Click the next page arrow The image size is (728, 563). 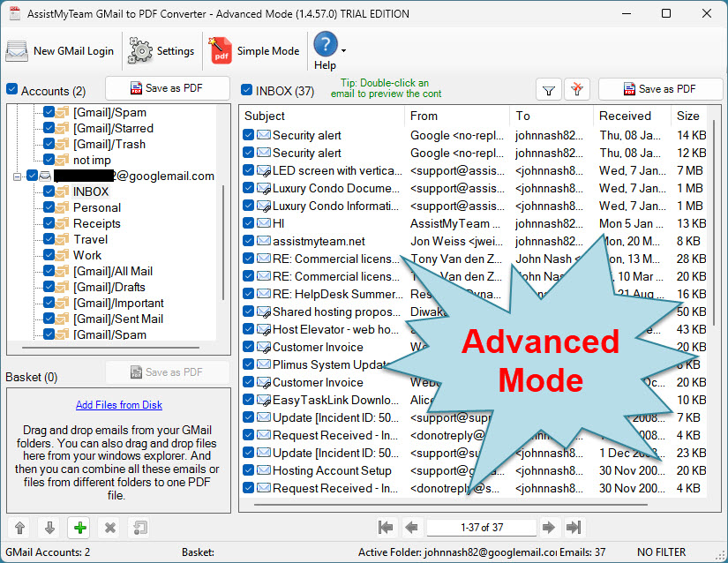[549, 528]
